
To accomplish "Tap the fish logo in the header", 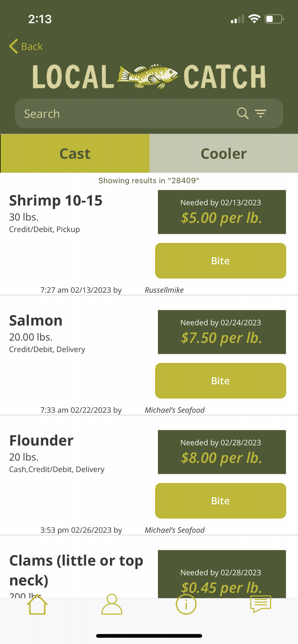I will pyautogui.click(x=148, y=75).
